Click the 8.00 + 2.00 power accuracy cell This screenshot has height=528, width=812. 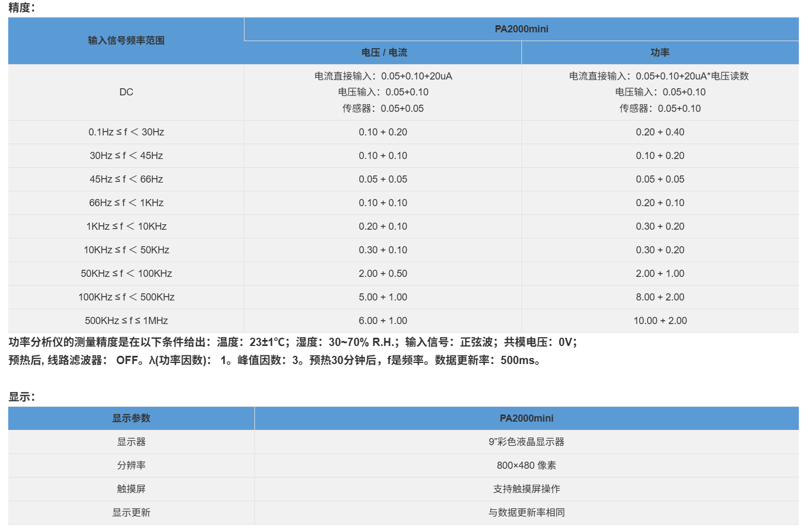click(x=660, y=297)
